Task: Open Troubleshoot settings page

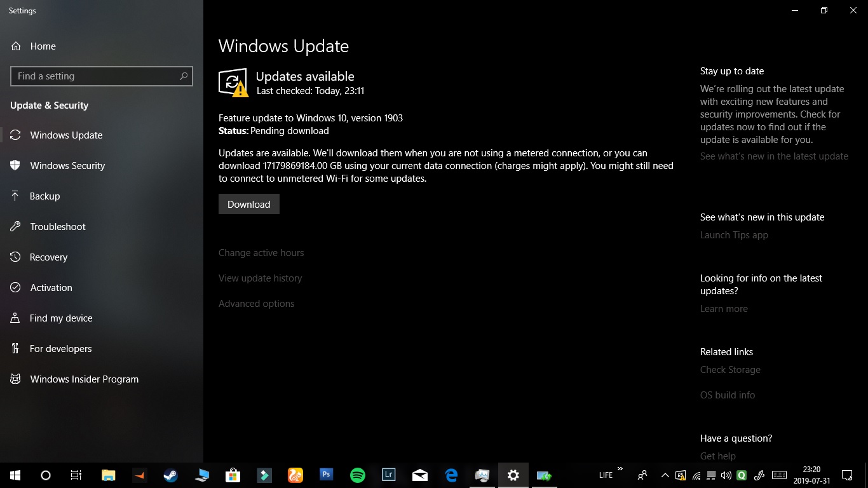Action: [102, 227]
